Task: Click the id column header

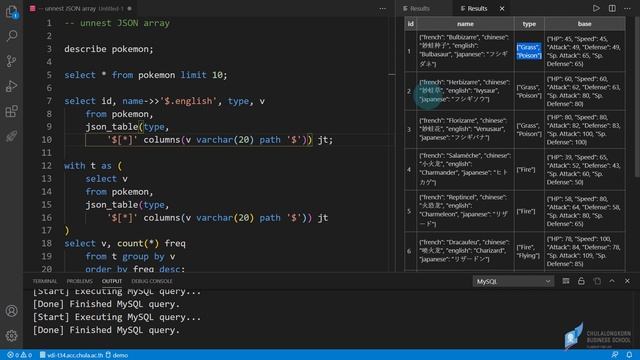Action: pyautogui.click(x=410, y=24)
